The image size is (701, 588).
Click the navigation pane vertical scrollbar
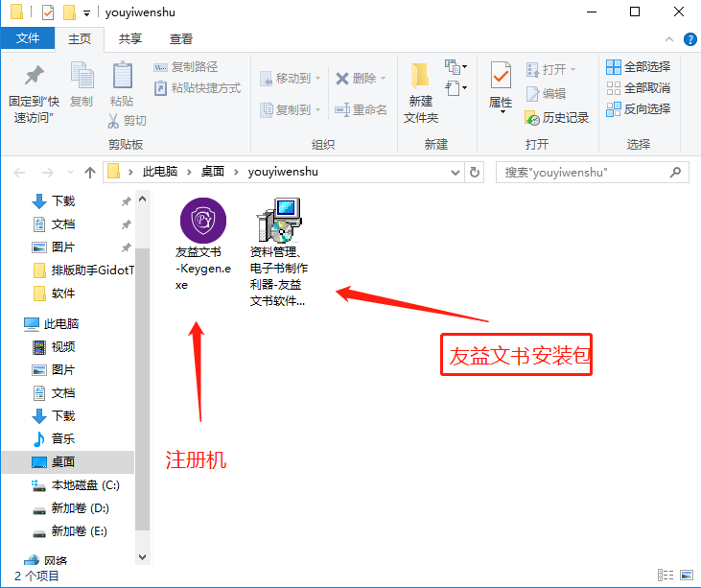click(142, 384)
